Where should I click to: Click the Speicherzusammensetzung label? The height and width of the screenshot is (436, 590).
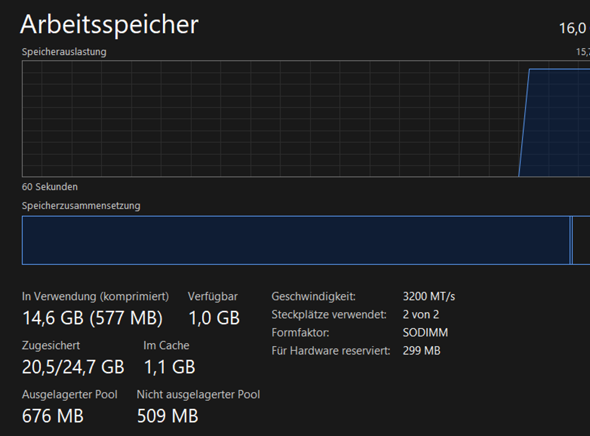click(x=81, y=206)
